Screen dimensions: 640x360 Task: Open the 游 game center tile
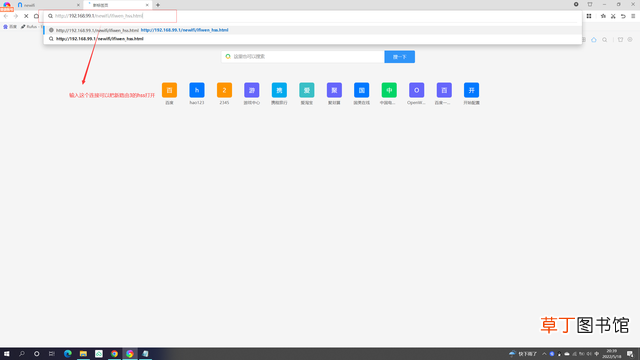click(252, 90)
